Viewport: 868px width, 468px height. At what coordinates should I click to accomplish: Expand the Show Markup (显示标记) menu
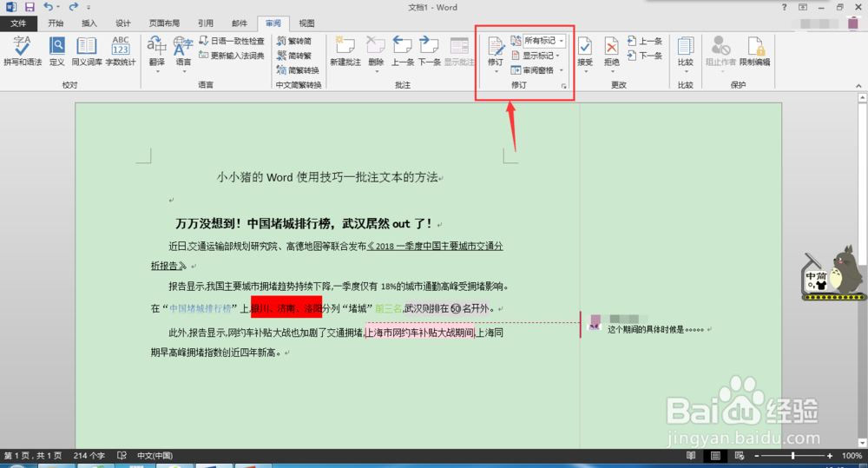[x=536, y=56]
